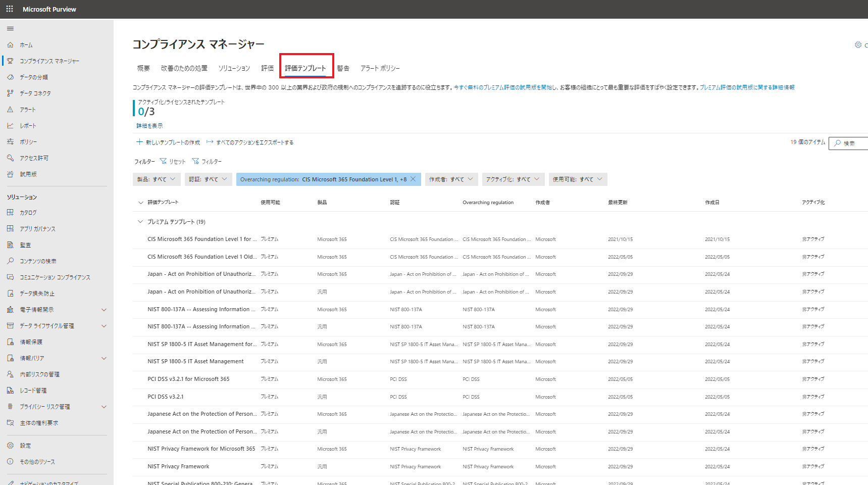Open NIST Privacy Framework for Microsoft 365 template

[201, 449]
